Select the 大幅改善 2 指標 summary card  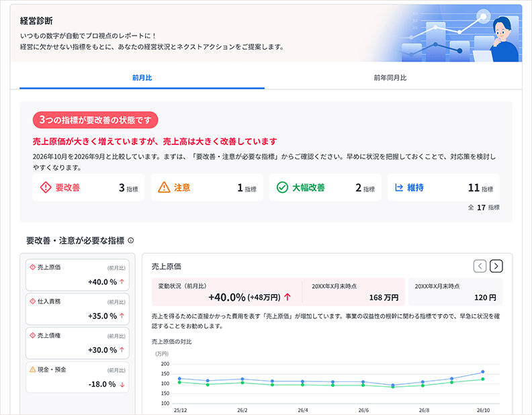325,187
